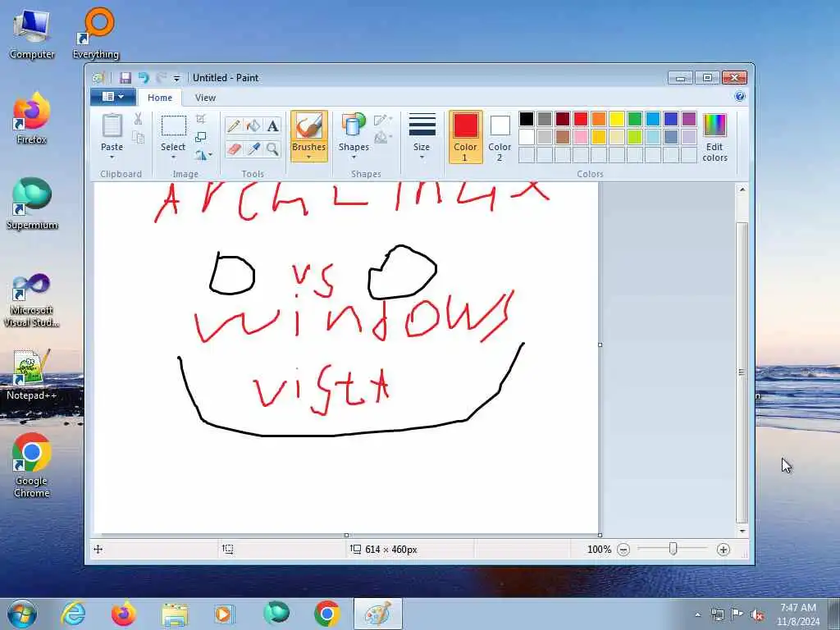Click the Crop icon in Image group
The height and width of the screenshot is (630, 840).
[x=201, y=119]
